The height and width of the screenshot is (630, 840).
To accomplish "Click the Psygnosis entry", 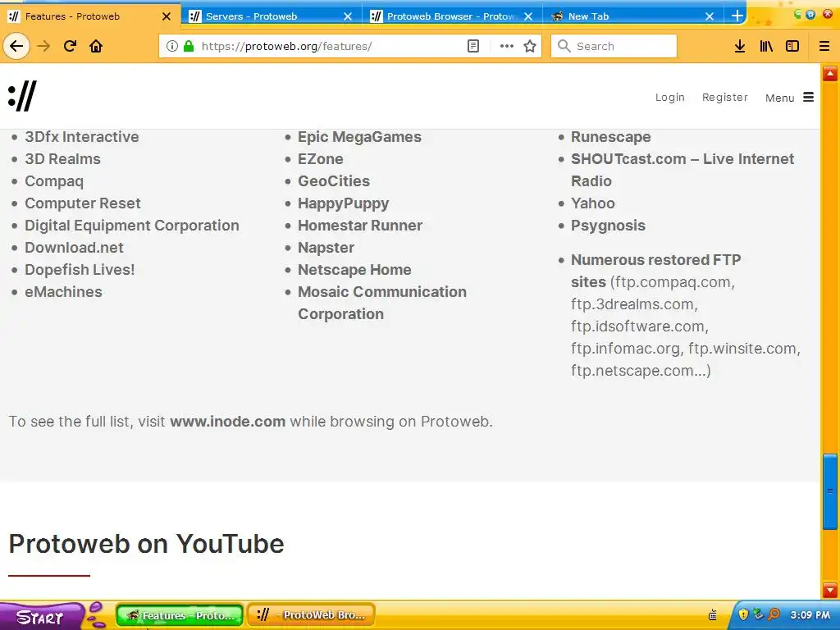I will click(x=608, y=226).
